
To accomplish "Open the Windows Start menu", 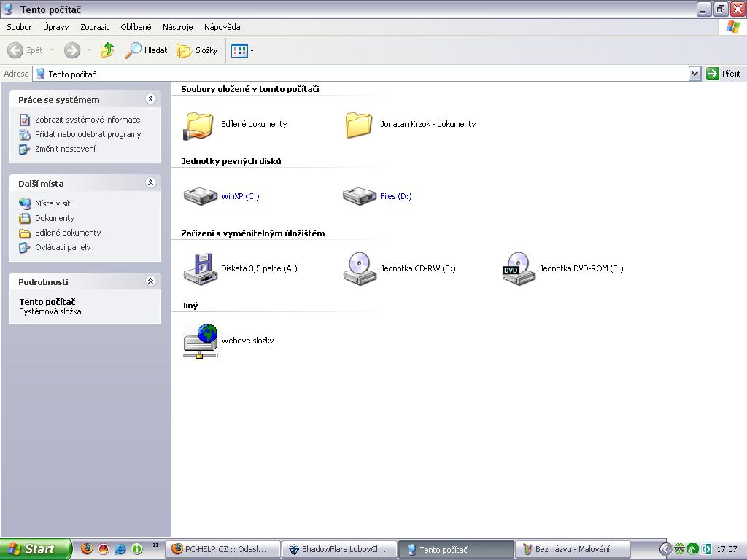I will [36, 549].
